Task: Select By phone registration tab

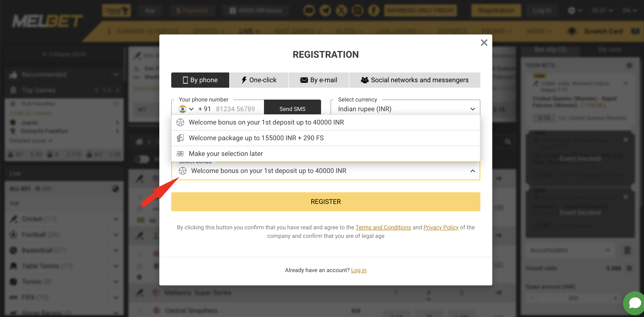Action: tap(199, 80)
